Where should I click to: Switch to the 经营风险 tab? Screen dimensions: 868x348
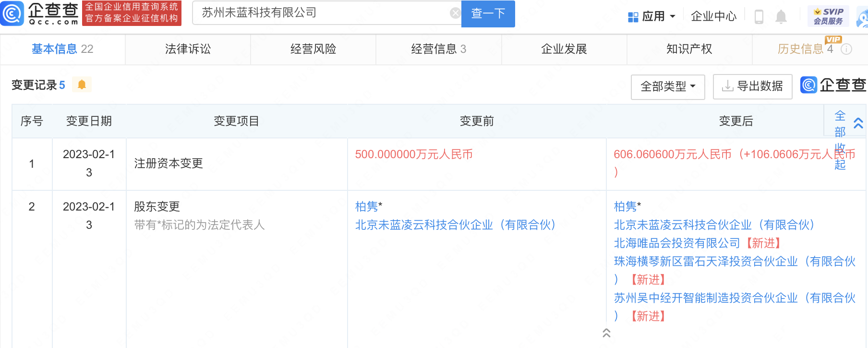click(x=313, y=49)
